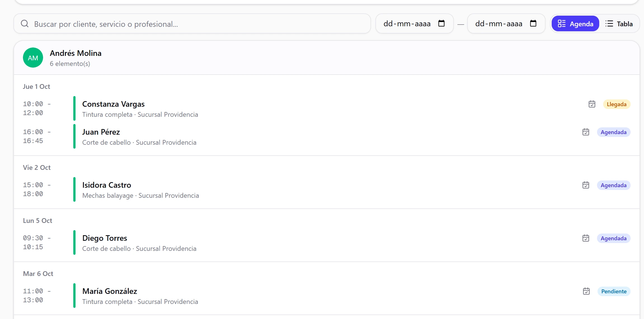Click the 6 elemento(s) count

[x=70, y=64]
